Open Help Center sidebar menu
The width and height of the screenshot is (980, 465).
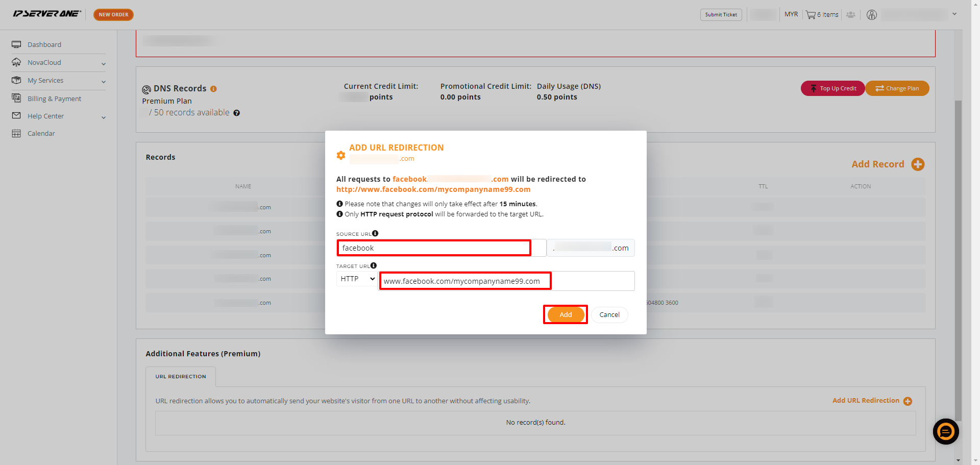coord(45,116)
